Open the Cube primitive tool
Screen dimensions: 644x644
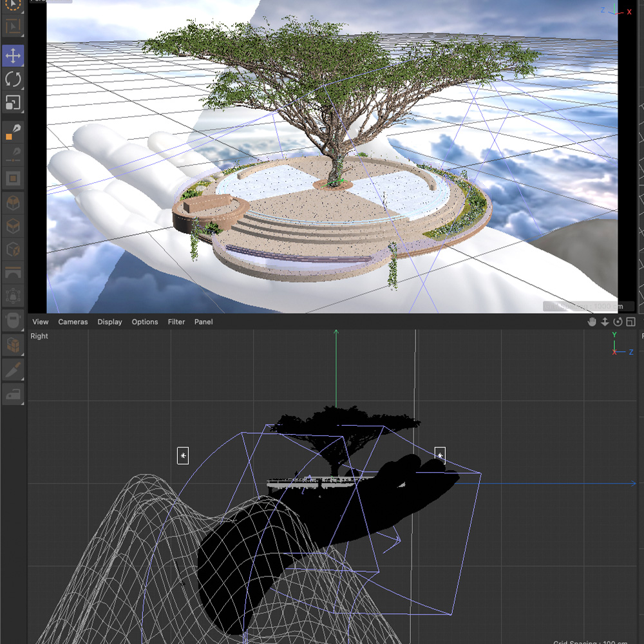click(13, 203)
